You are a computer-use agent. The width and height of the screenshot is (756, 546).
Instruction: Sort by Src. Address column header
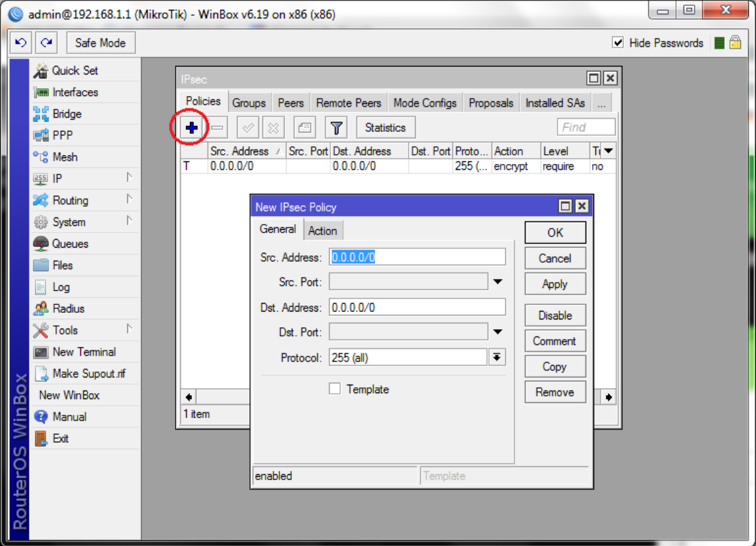[247, 151]
